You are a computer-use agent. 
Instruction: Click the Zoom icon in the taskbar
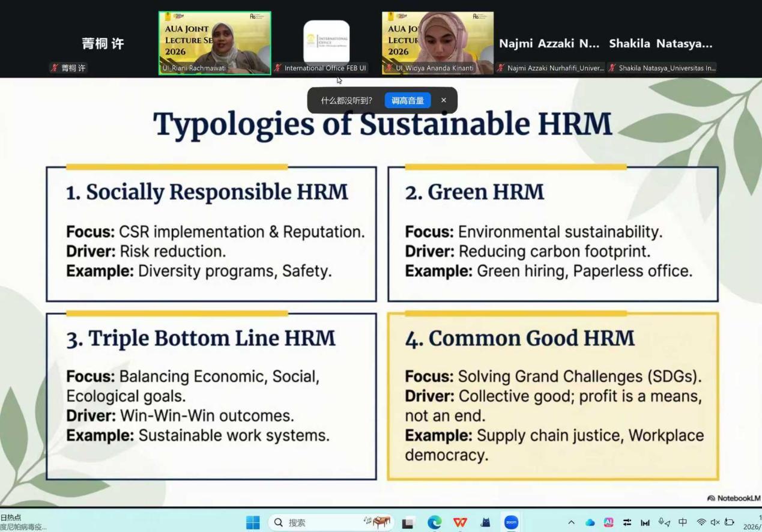click(x=511, y=522)
